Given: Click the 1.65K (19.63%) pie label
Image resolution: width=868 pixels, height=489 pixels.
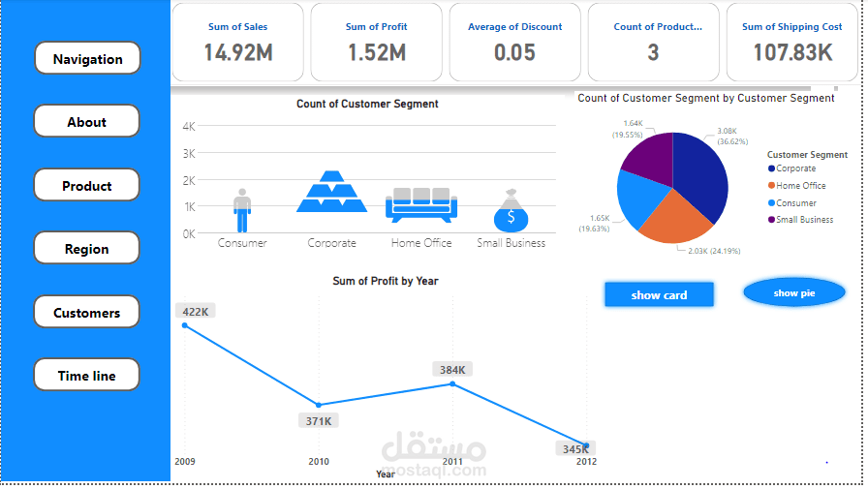Looking at the screenshot, I should [594, 224].
